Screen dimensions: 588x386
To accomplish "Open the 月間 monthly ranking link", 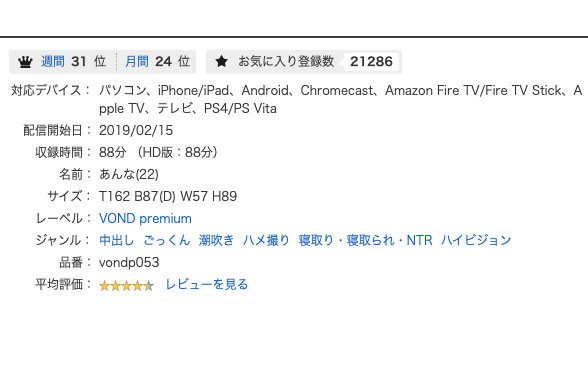I will [137, 61].
